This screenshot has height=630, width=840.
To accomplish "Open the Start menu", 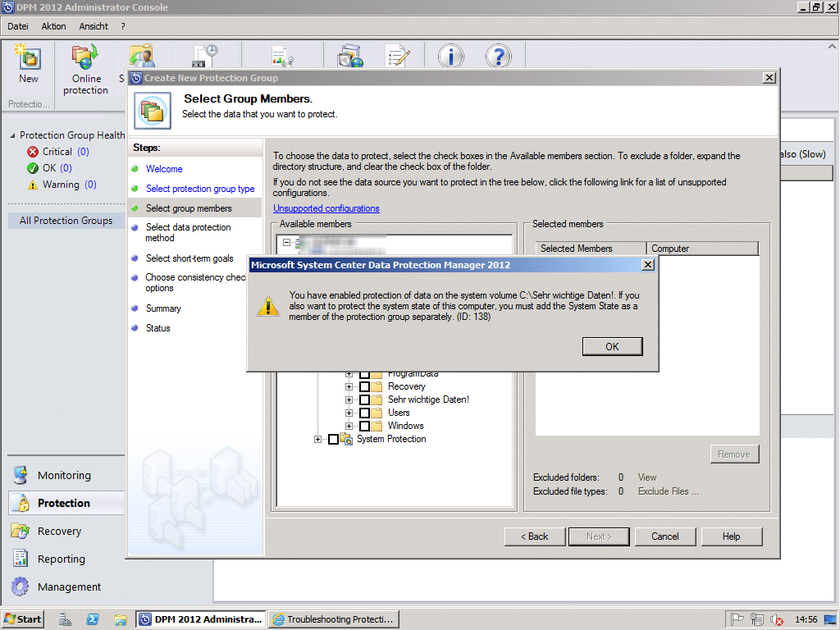I will (22, 619).
